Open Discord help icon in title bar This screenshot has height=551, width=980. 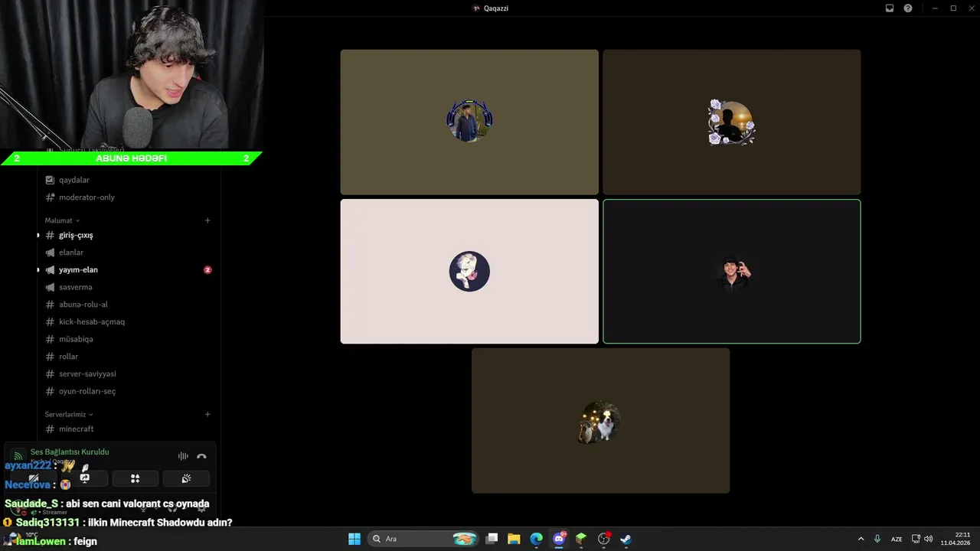click(x=908, y=8)
